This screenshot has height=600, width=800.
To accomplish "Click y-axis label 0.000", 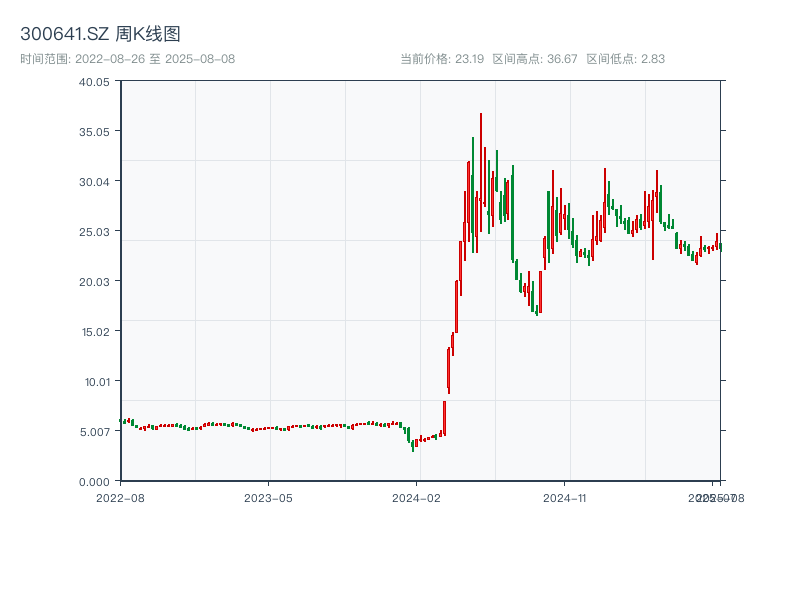I will 94,482.
